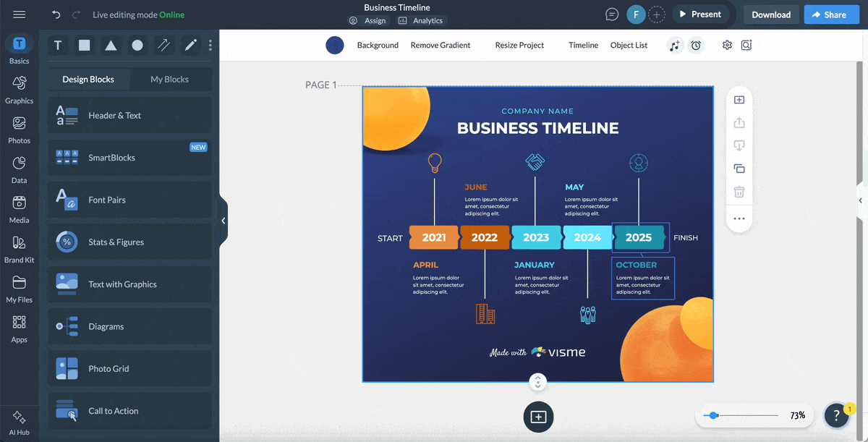Viewport: 868px width, 442px height.
Task: Switch to the Design Blocks tab
Action: click(x=88, y=79)
